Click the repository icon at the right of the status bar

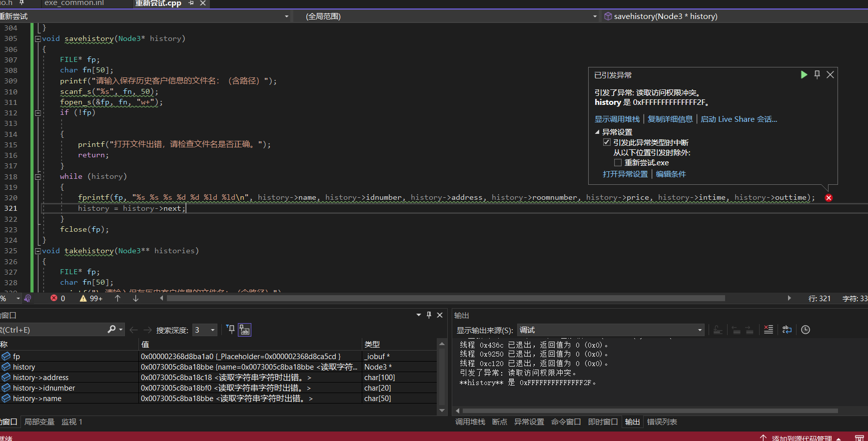859,438
